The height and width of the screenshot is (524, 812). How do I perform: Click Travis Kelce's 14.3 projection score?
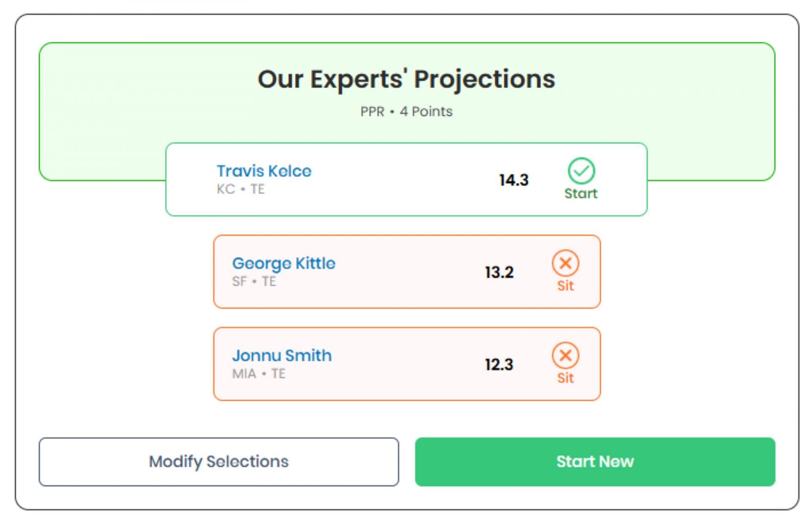click(x=513, y=180)
